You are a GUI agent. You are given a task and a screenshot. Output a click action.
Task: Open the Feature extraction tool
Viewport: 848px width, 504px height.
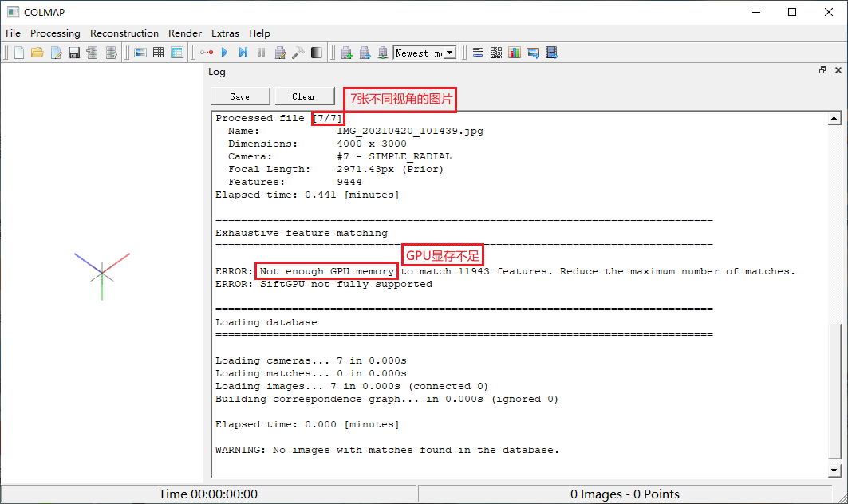click(140, 52)
